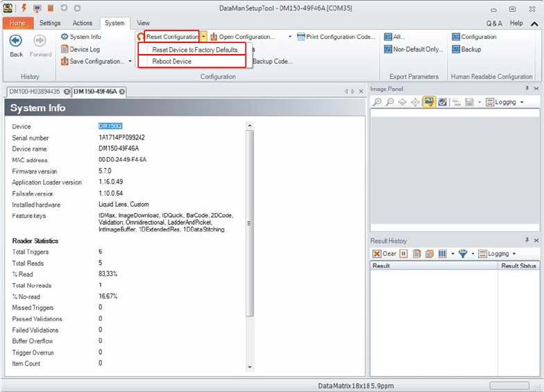The image size is (544, 392).
Task: Click the pause icon in Result History
Action: point(403,254)
